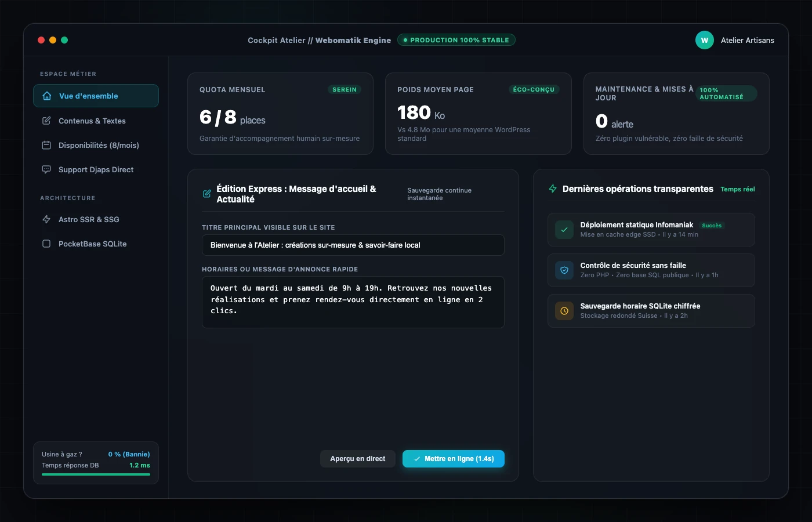Click the calendar icon beside Disponibilités
The height and width of the screenshot is (522, 812).
tap(46, 145)
